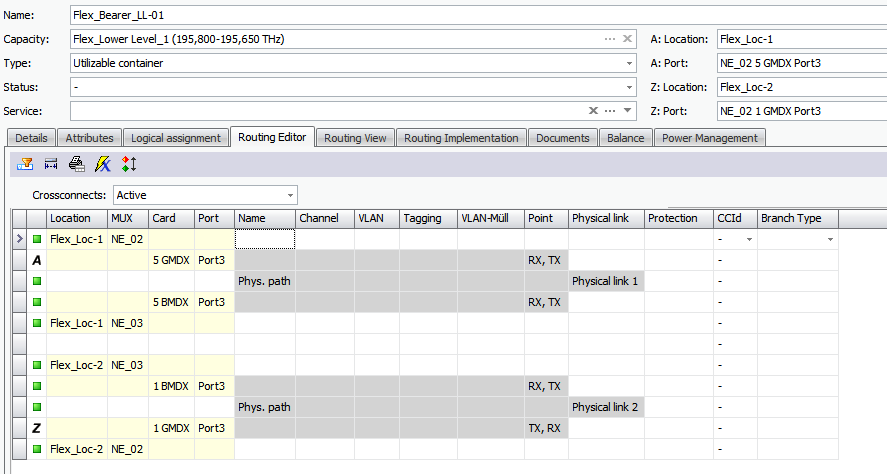The width and height of the screenshot is (887, 474).
Task: Open the Service field's ellipsis browse button
Action: (610, 111)
